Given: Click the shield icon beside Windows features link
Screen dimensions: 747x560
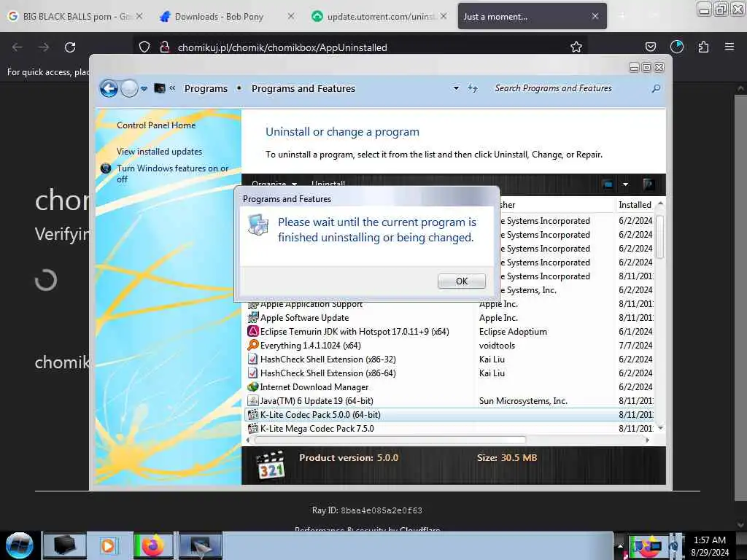Looking at the screenshot, I should click(x=106, y=168).
